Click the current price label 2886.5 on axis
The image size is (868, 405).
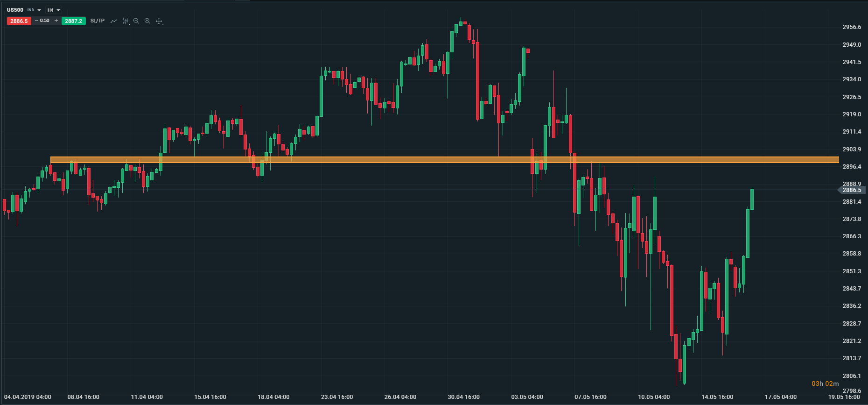click(852, 190)
